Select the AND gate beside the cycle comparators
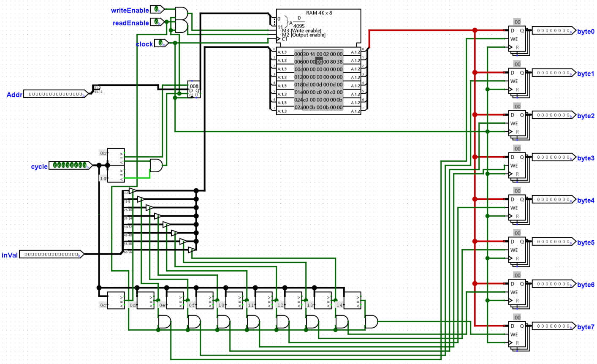This screenshot has height=364, width=597. (x=156, y=165)
